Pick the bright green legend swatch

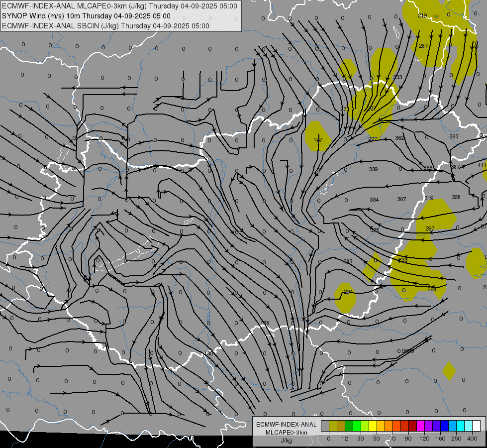coord(357,426)
